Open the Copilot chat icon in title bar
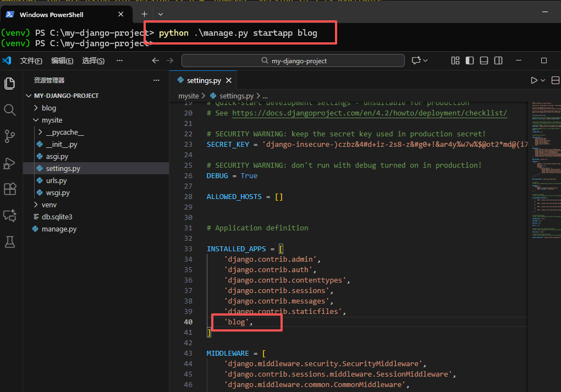The width and height of the screenshot is (561, 392). (416, 60)
